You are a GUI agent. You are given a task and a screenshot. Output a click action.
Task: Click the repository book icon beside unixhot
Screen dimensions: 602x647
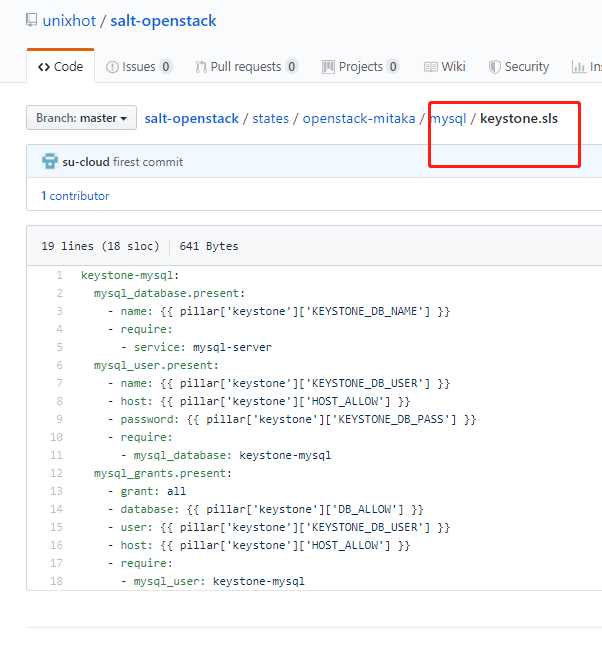[31, 20]
